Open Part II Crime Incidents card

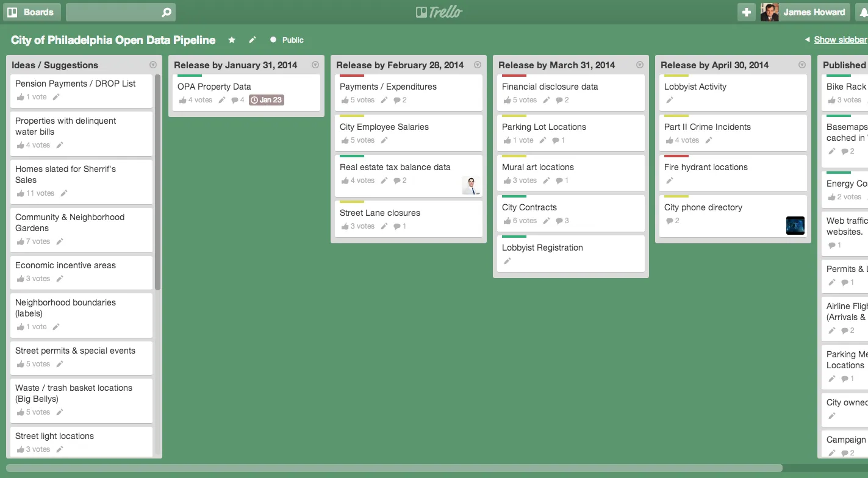tap(733, 133)
